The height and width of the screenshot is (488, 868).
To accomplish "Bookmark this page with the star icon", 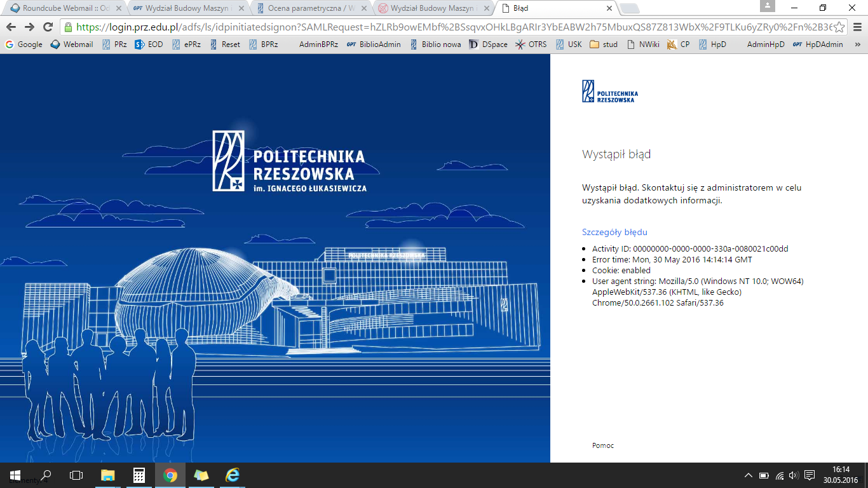I will 839,27.
